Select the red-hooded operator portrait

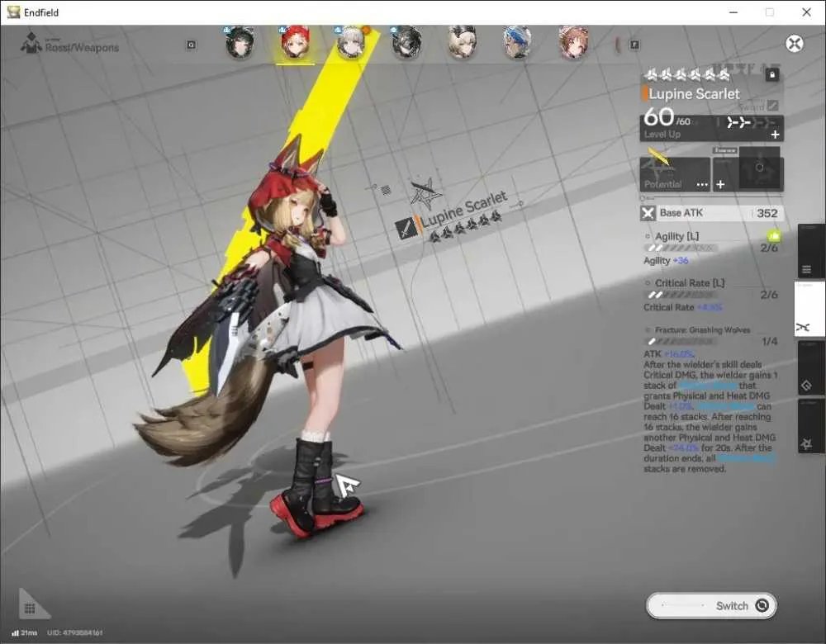pyautogui.click(x=295, y=43)
